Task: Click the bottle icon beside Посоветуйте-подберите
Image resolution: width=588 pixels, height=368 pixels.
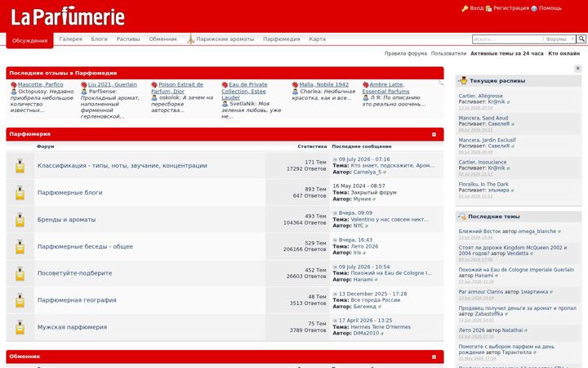Action: pyautogui.click(x=20, y=273)
